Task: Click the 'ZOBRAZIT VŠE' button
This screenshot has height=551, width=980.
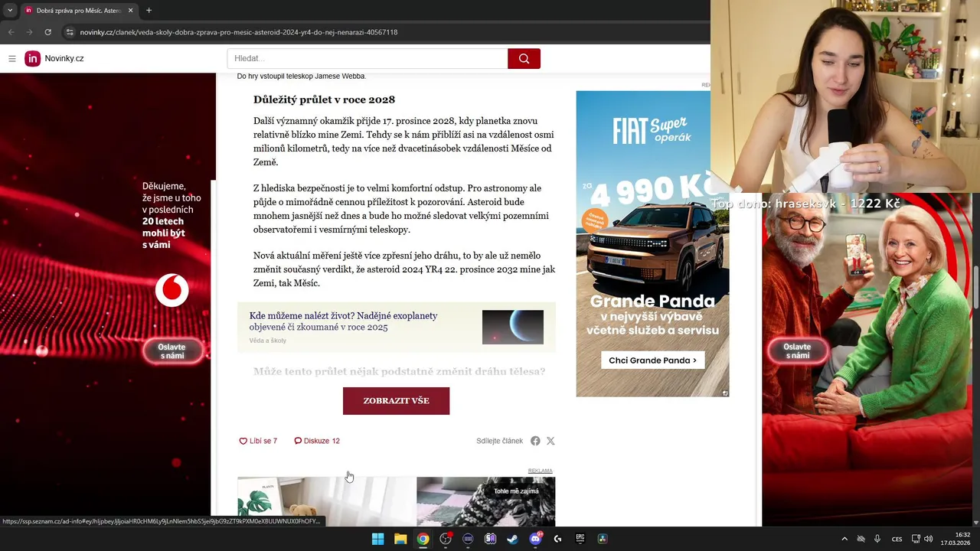Action: click(x=396, y=401)
